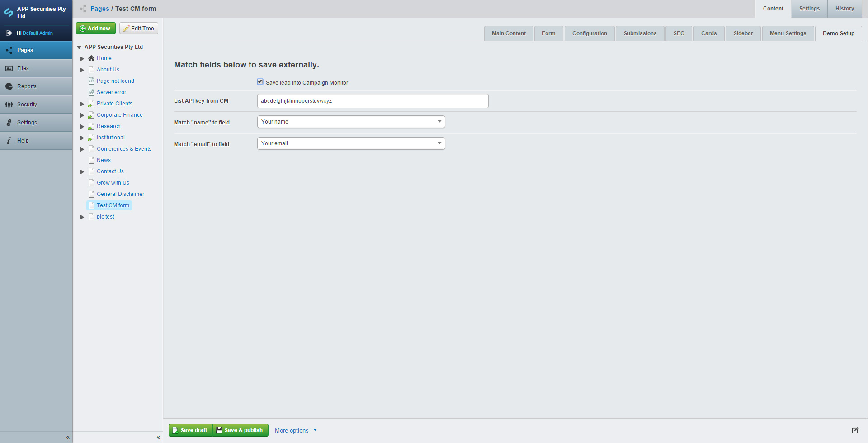Click the open-in-new-window icon at bottom right
Screen dimensions: 868x443
click(855, 430)
